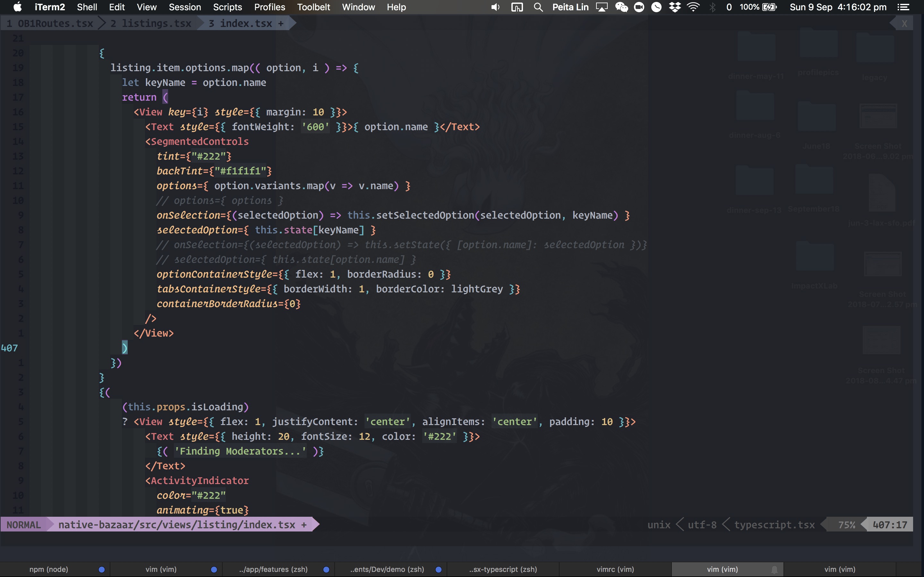Image resolution: width=924 pixels, height=577 pixels.
Task: Click the battery charging status icon
Action: pos(769,7)
